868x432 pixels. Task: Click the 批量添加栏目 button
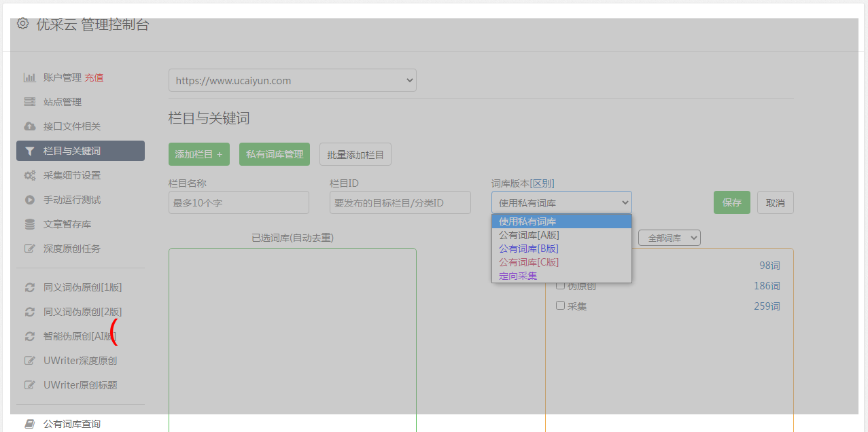(355, 154)
